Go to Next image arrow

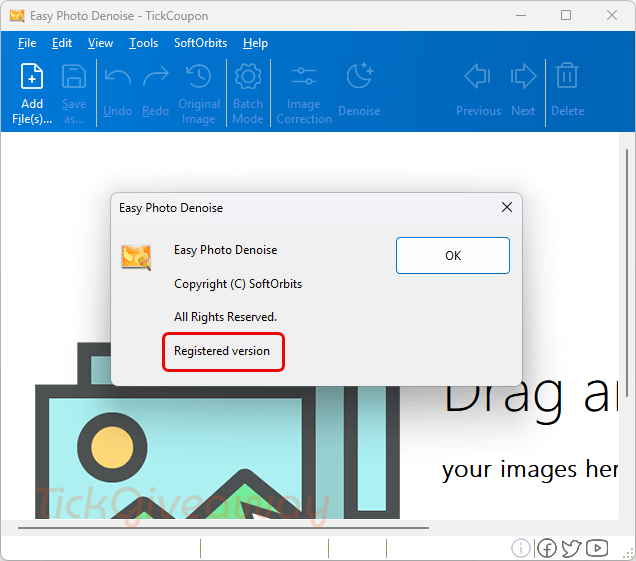click(523, 76)
